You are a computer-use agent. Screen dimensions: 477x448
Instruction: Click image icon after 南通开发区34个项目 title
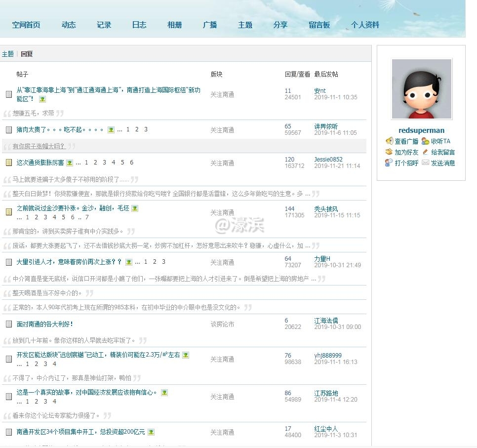[151, 432]
